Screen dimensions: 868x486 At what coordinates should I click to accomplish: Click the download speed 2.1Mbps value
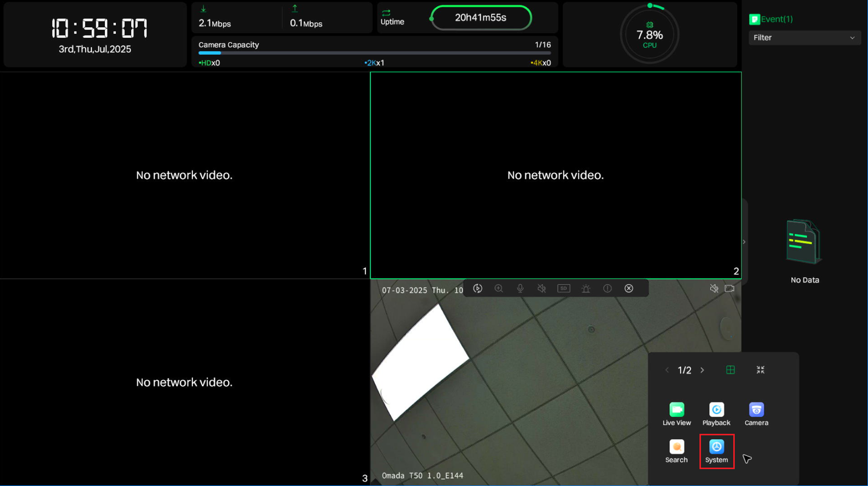point(215,23)
